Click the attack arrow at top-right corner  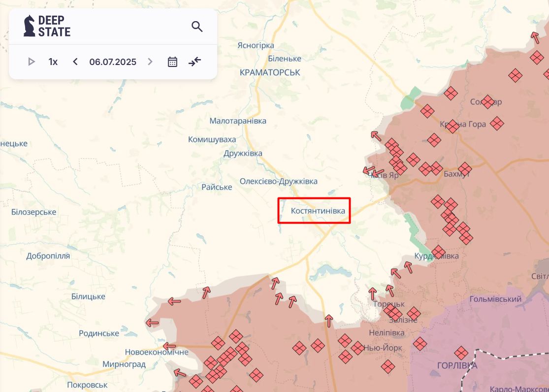[x=535, y=37]
